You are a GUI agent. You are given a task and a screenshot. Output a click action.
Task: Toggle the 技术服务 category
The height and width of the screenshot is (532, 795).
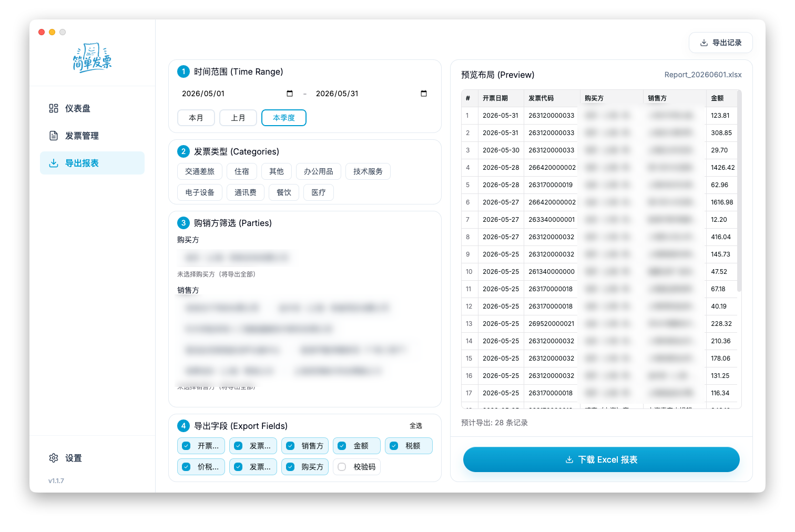coord(368,171)
